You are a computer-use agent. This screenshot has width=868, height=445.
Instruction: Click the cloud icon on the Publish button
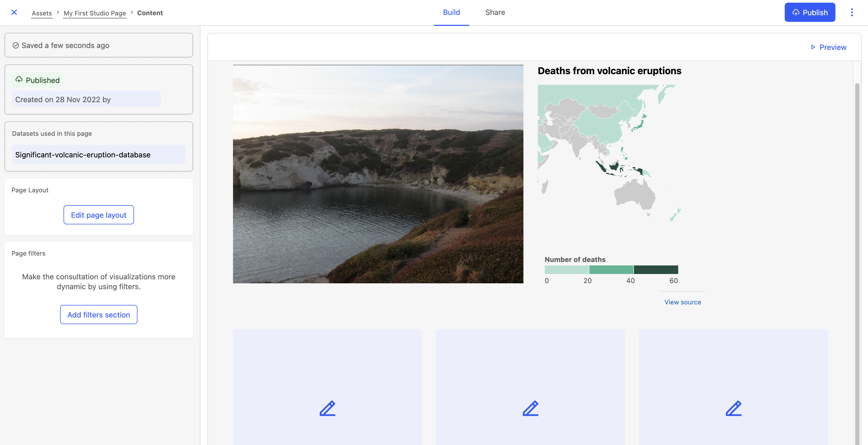[x=796, y=13]
